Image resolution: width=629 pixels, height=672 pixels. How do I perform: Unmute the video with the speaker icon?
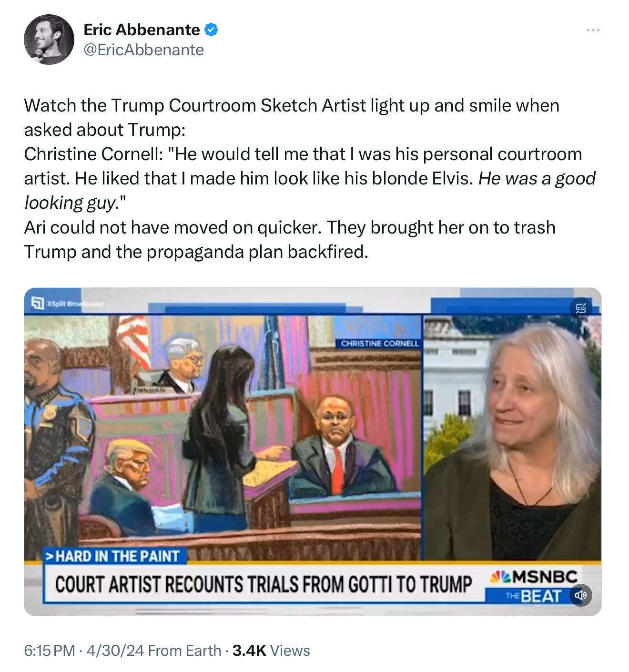click(580, 595)
